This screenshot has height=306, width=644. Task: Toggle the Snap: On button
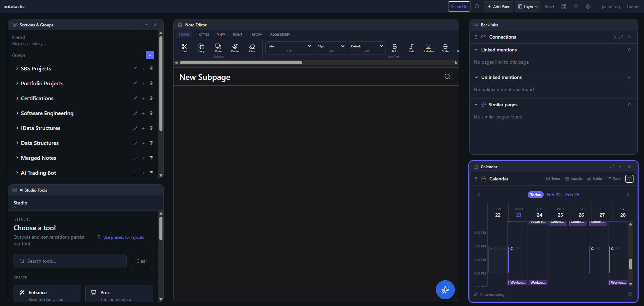coord(459,6)
